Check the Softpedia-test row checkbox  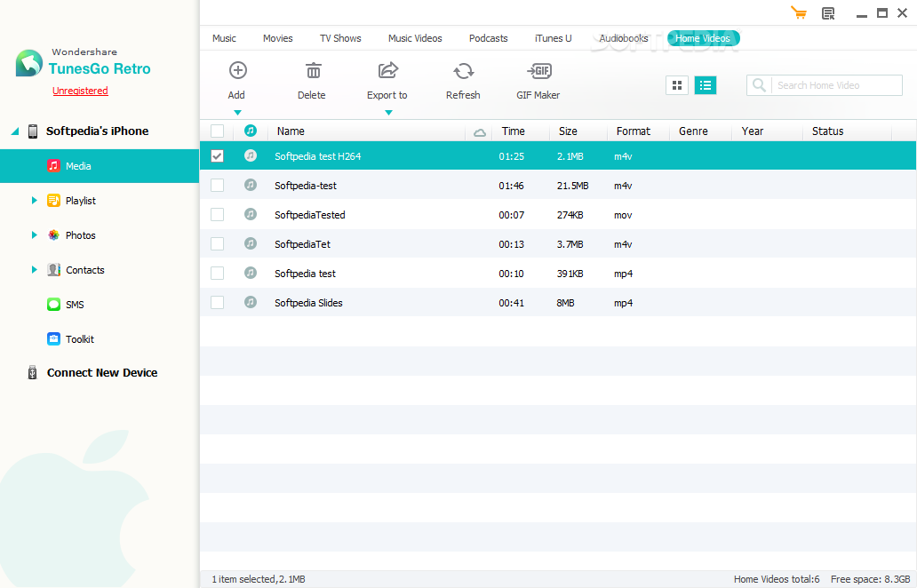[x=217, y=186]
